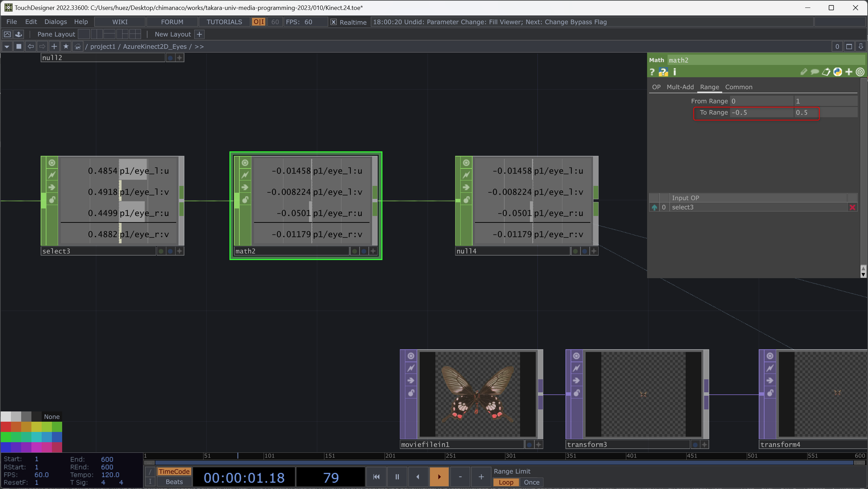The height and width of the screenshot is (489, 868).
Task: Switch to the Mult-Add parameter tab
Action: (x=680, y=87)
